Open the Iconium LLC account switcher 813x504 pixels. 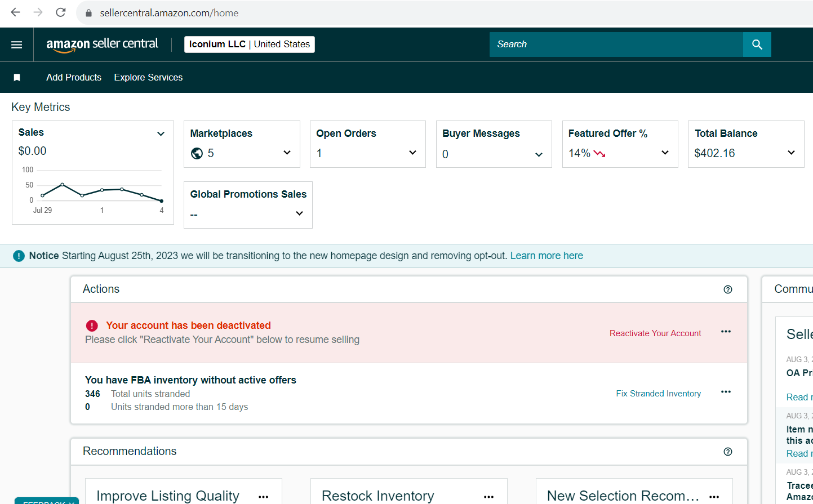click(x=250, y=44)
